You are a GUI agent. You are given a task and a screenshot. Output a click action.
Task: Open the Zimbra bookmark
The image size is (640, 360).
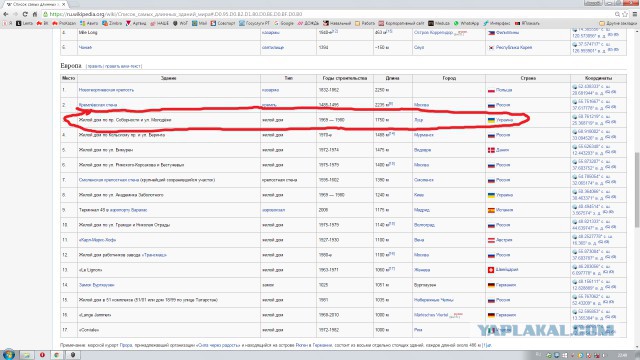tap(112, 23)
